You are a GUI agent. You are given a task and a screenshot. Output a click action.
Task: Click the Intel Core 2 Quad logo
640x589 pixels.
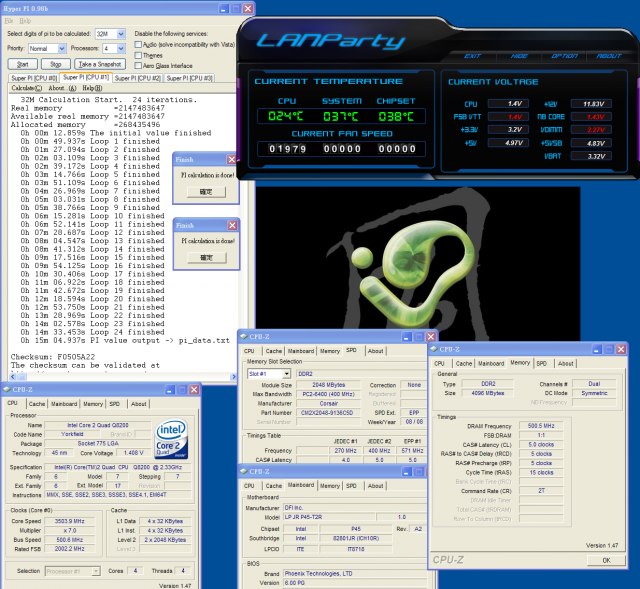[171, 438]
